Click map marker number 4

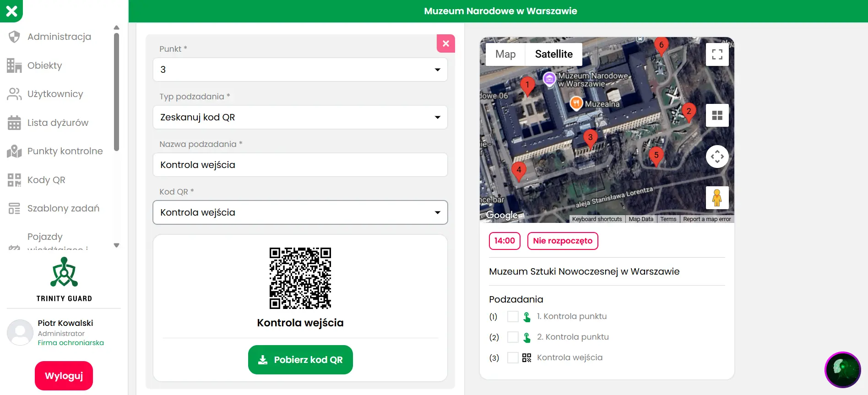(519, 172)
